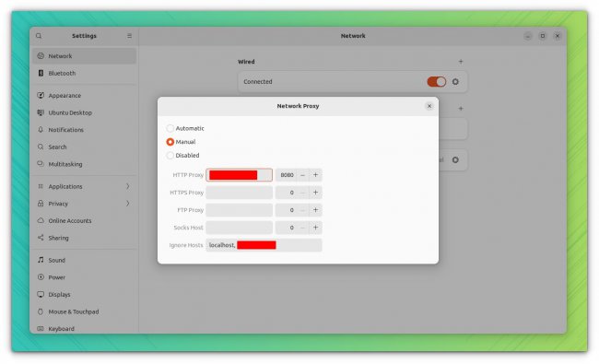Open Sound settings
Screen dimensions: 599x364
[84, 260]
